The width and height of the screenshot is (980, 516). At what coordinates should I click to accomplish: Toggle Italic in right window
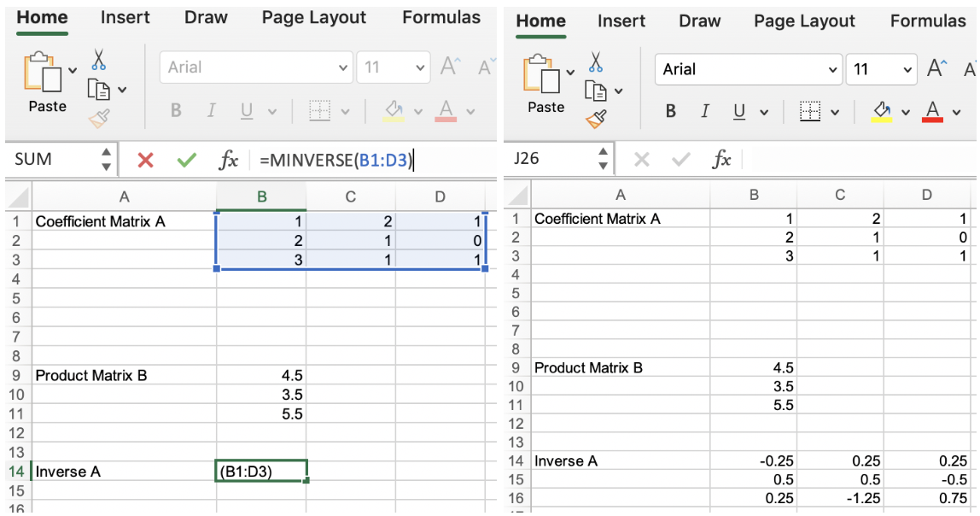point(705,111)
